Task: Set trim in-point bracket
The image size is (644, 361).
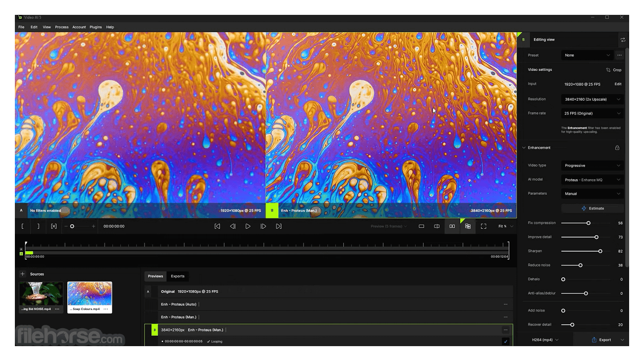Action: tap(23, 226)
